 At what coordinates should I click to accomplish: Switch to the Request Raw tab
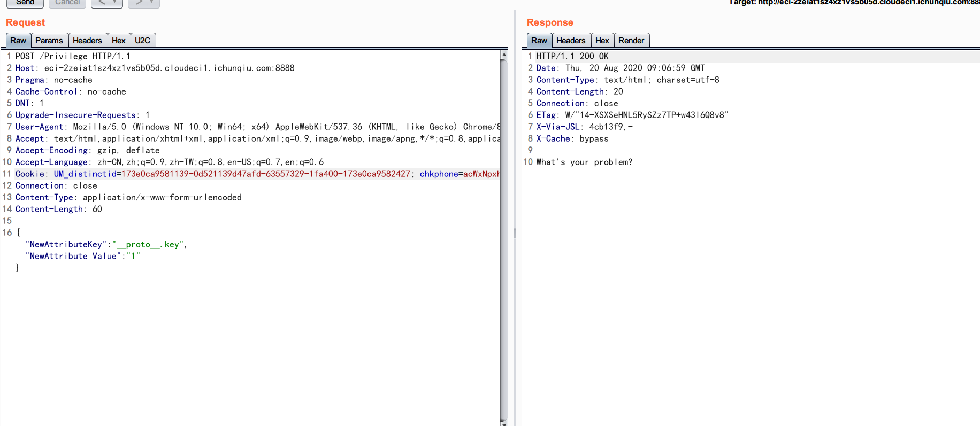coord(18,41)
